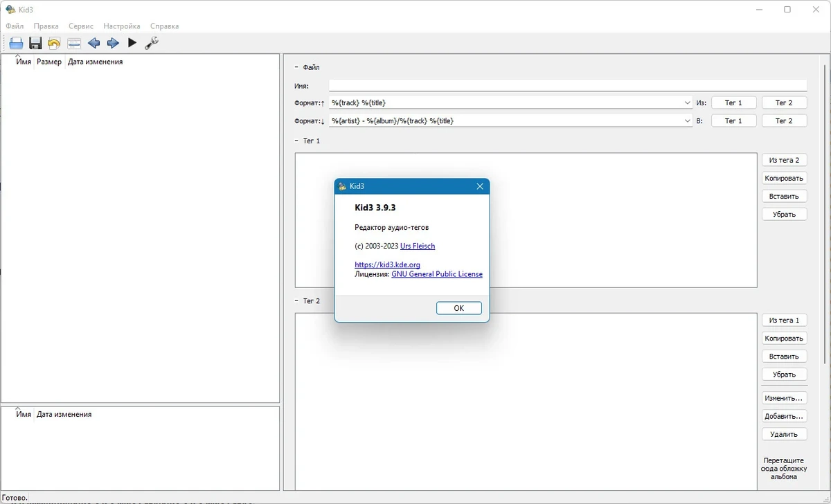Viewport: 831px width, 504px height.
Task: Open the Файл menu
Action: click(x=15, y=26)
